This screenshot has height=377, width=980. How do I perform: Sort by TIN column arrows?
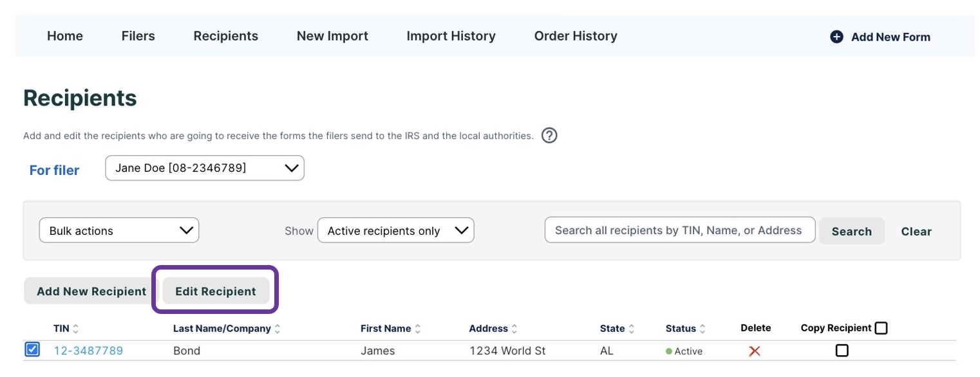(76, 329)
